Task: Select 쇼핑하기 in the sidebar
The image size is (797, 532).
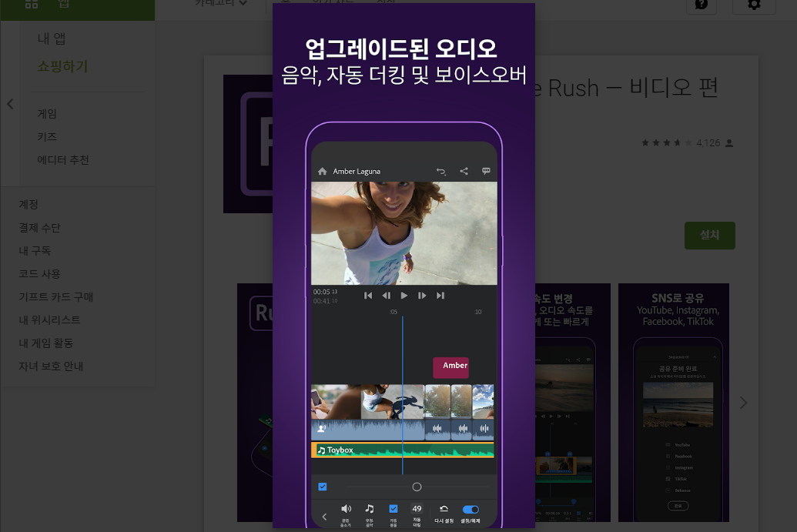Action: tap(62, 66)
